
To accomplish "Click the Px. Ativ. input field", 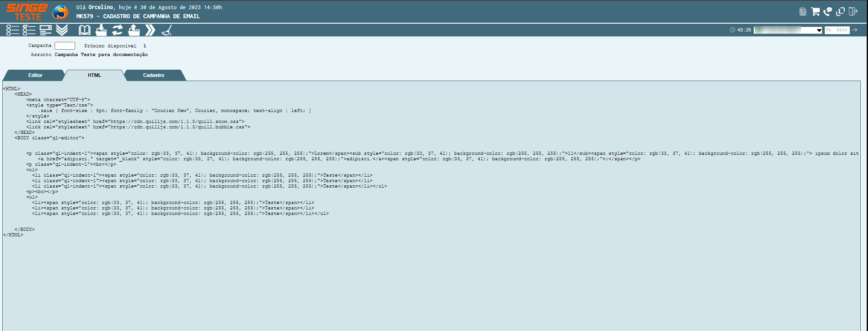I will [837, 30].
